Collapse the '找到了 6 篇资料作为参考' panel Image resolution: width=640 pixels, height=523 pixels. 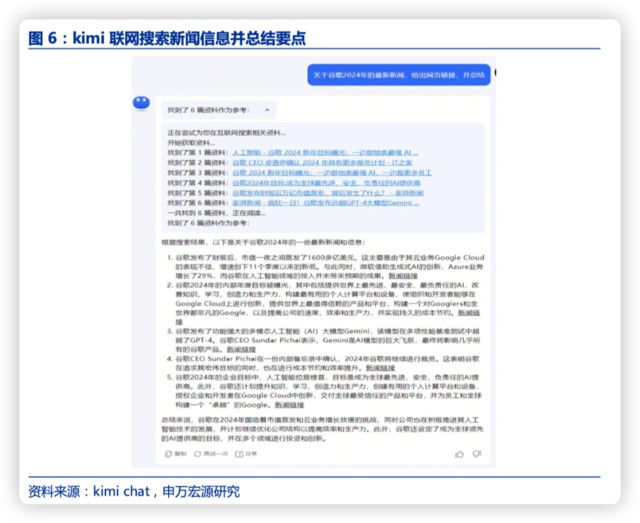(267, 110)
